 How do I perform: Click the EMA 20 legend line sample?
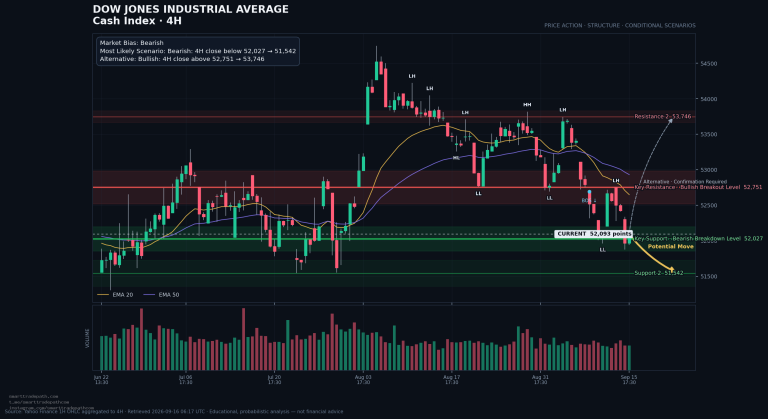tap(103, 295)
